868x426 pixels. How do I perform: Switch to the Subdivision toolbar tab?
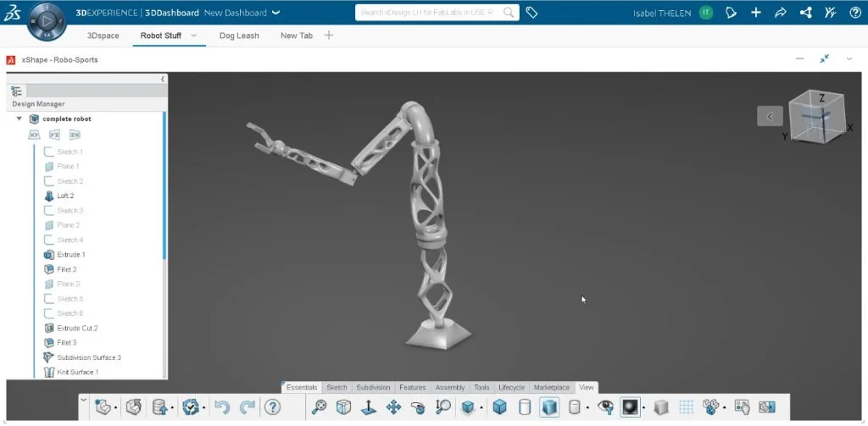pos(373,387)
